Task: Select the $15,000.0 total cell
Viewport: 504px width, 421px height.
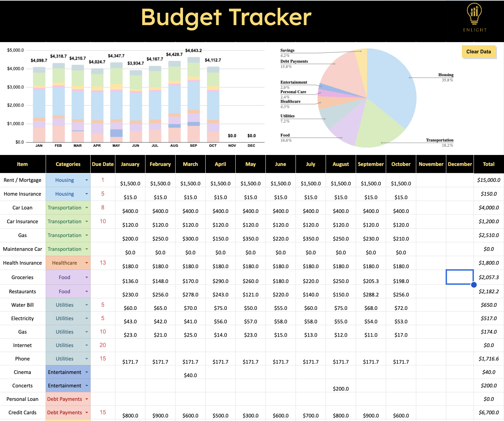Action: [489, 180]
